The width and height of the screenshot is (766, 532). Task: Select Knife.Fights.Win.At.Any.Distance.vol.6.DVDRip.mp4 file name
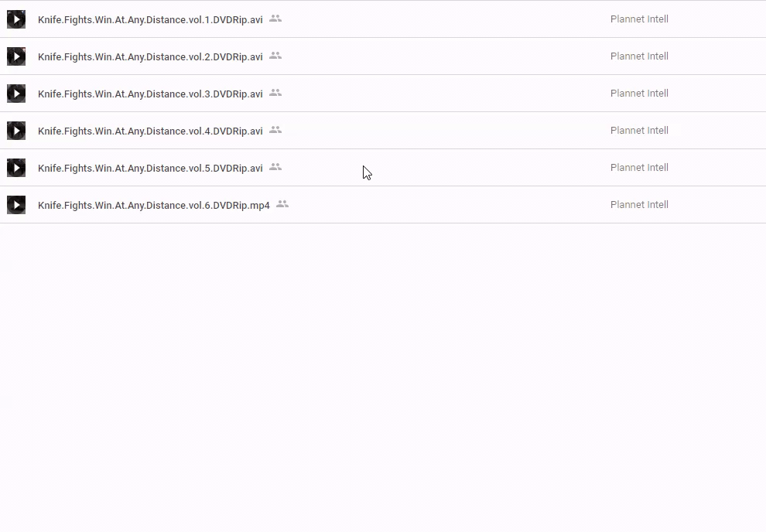(154, 206)
